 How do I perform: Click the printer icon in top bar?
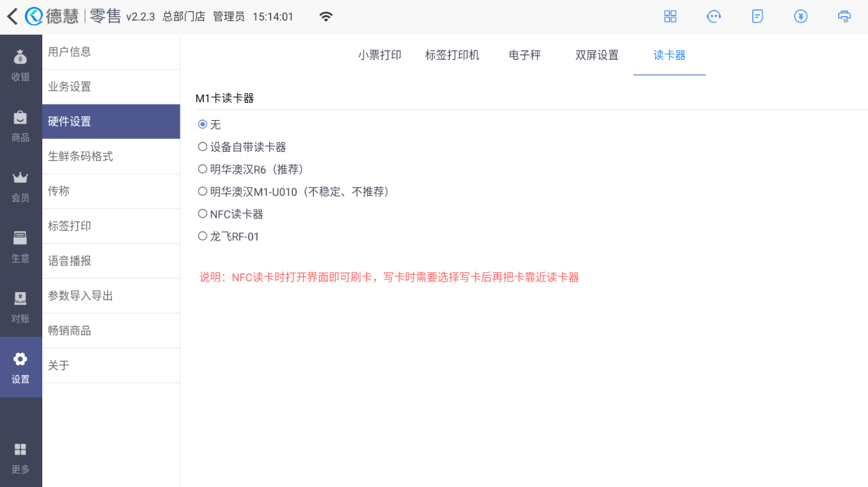(x=844, y=17)
